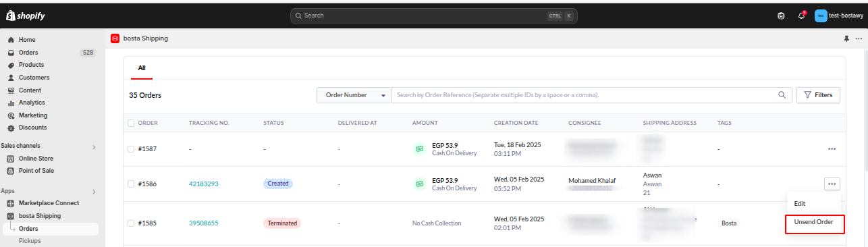
Task: Open actions menu for order #1587
Action: (832, 148)
